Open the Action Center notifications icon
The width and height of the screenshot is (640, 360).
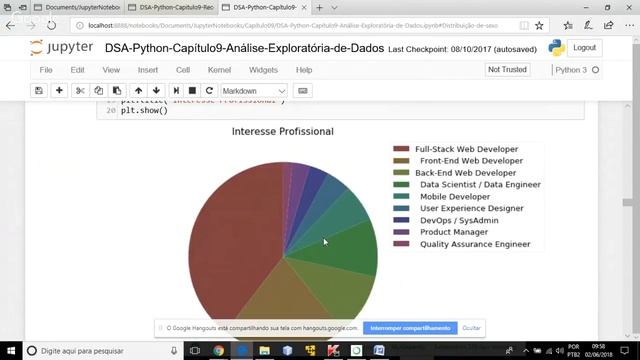(624, 351)
